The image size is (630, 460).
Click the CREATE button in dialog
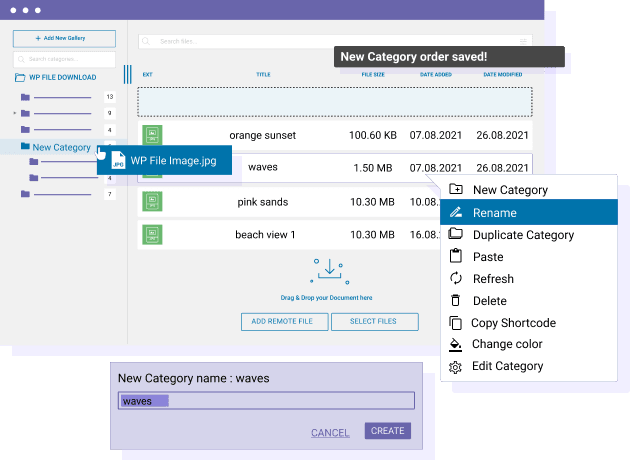pos(387,431)
